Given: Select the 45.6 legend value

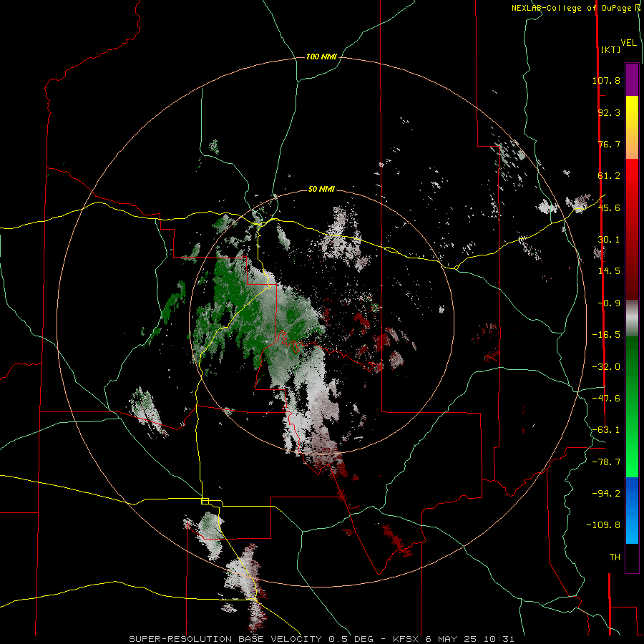Looking at the screenshot, I should (609, 208).
